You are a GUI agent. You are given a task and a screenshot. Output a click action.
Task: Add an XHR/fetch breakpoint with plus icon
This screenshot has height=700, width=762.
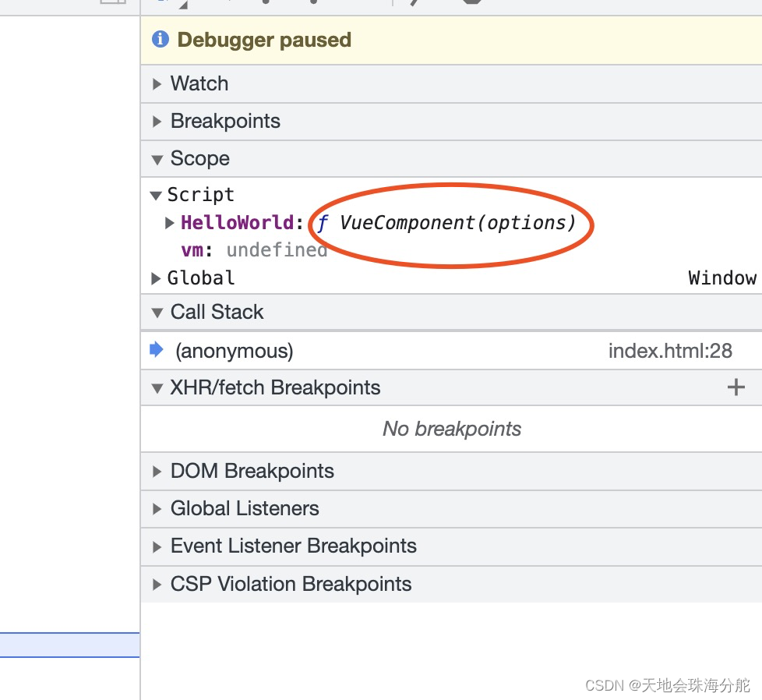click(x=736, y=387)
